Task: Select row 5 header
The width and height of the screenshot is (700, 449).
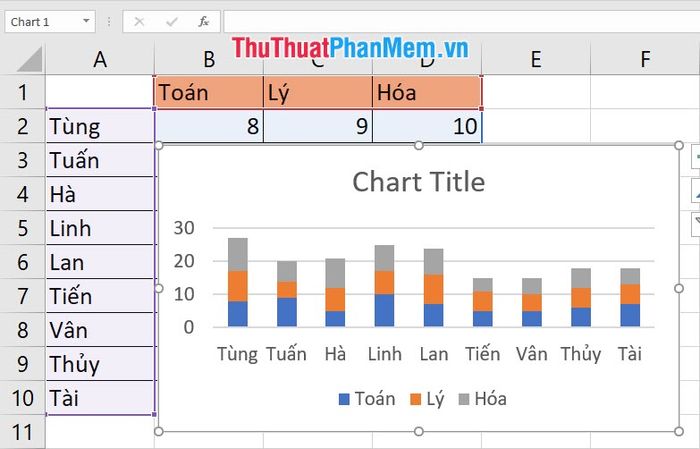Action: [x=22, y=228]
